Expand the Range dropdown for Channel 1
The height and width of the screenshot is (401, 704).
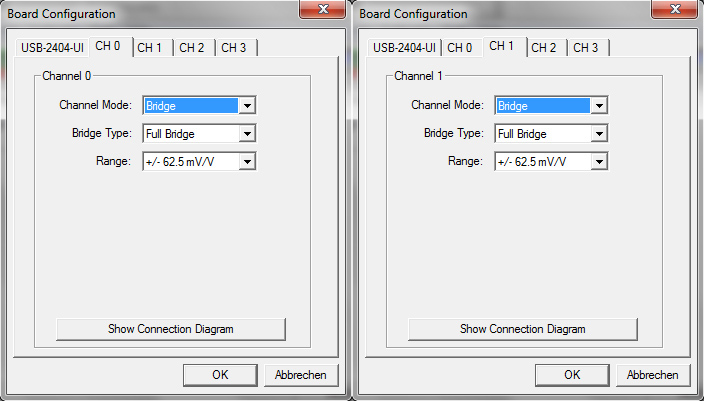pos(599,162)
